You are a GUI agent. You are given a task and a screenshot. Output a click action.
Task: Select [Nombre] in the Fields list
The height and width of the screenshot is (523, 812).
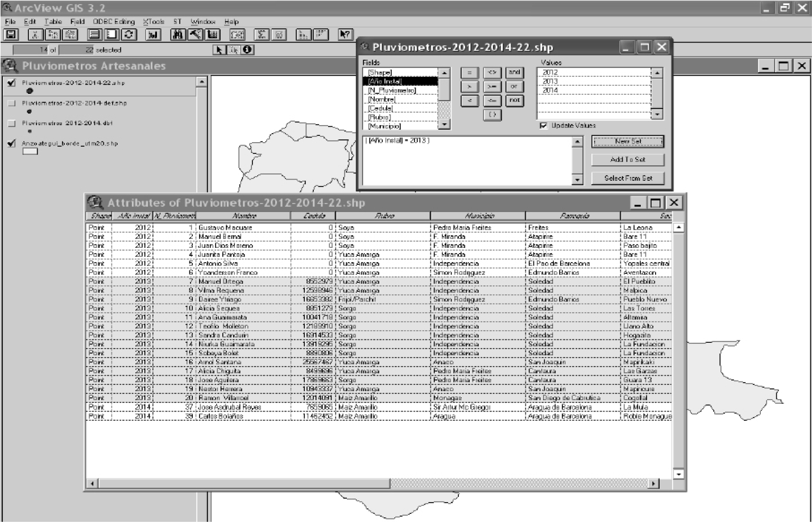pyautogui.click(x=382, y=99)
